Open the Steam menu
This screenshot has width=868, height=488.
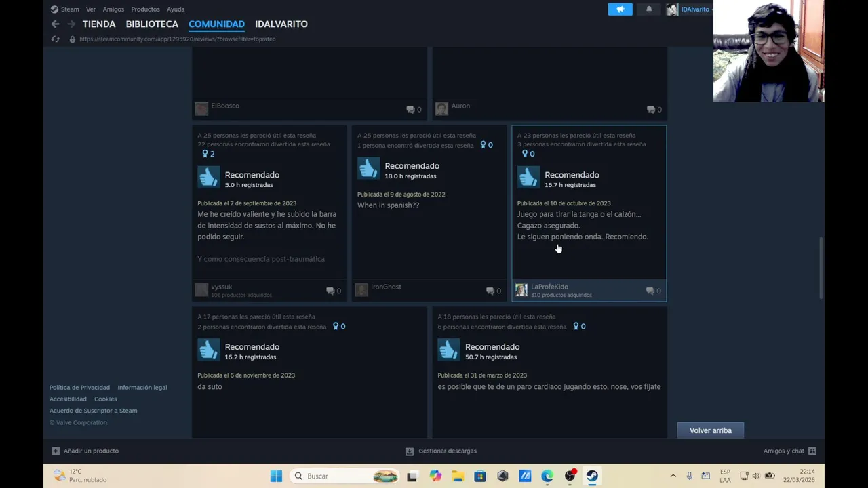(x=65, y=9)
